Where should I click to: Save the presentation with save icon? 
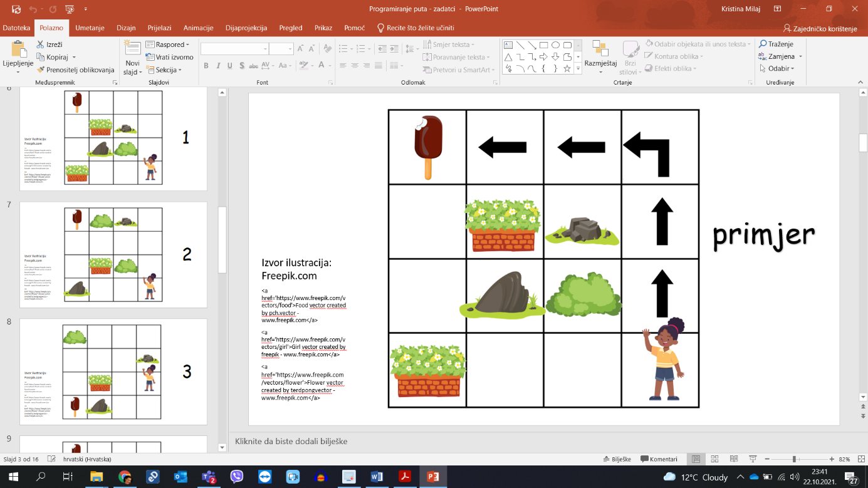(16, 9)
